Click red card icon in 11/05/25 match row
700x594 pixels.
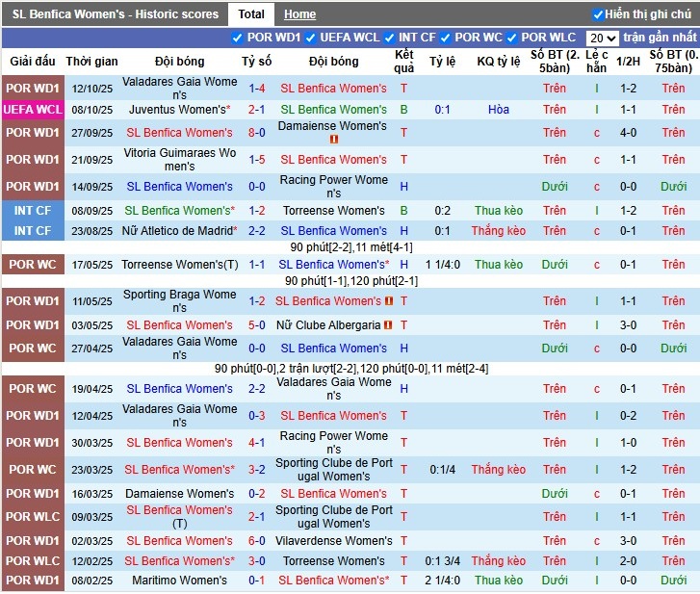point(388,301)
